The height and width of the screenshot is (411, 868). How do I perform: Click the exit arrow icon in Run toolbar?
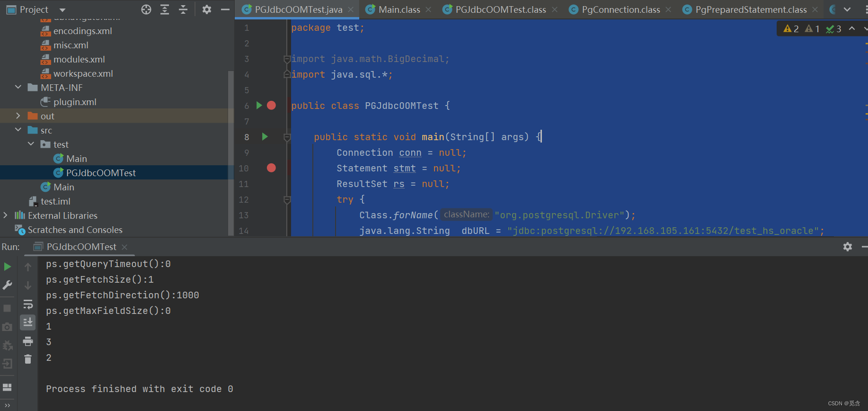pos(7,364)
